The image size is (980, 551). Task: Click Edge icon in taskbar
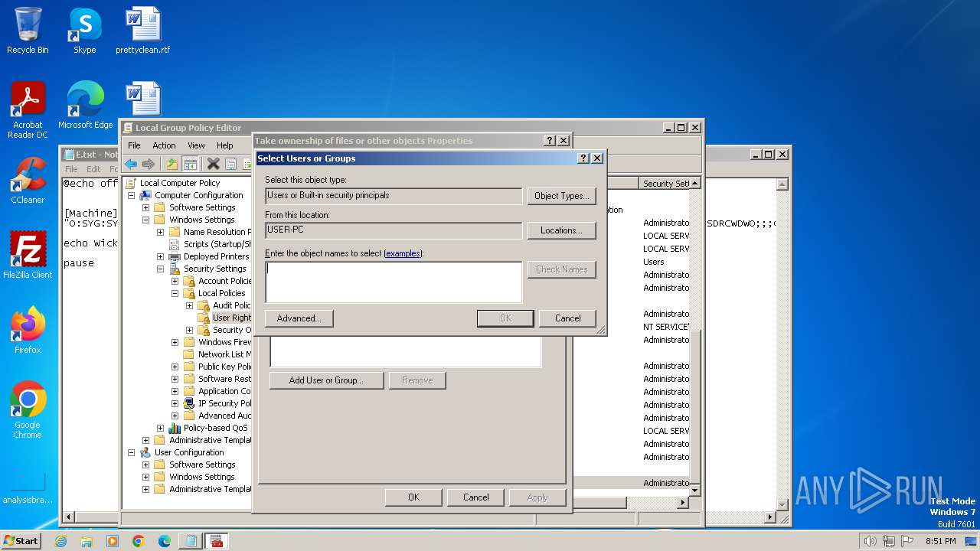[164, 541]
